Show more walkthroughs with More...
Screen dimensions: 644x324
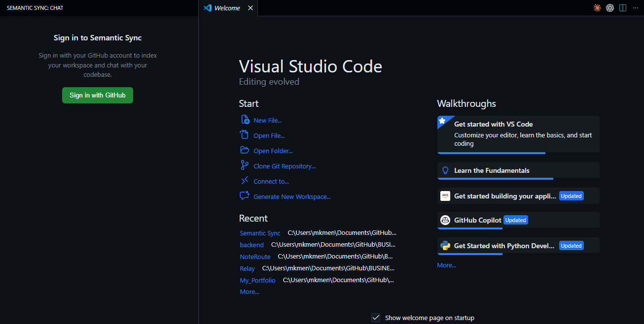(446, 265)
